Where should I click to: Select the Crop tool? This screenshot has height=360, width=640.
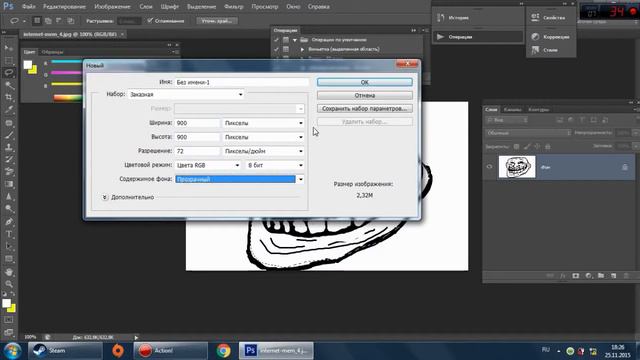pos(9,97)
